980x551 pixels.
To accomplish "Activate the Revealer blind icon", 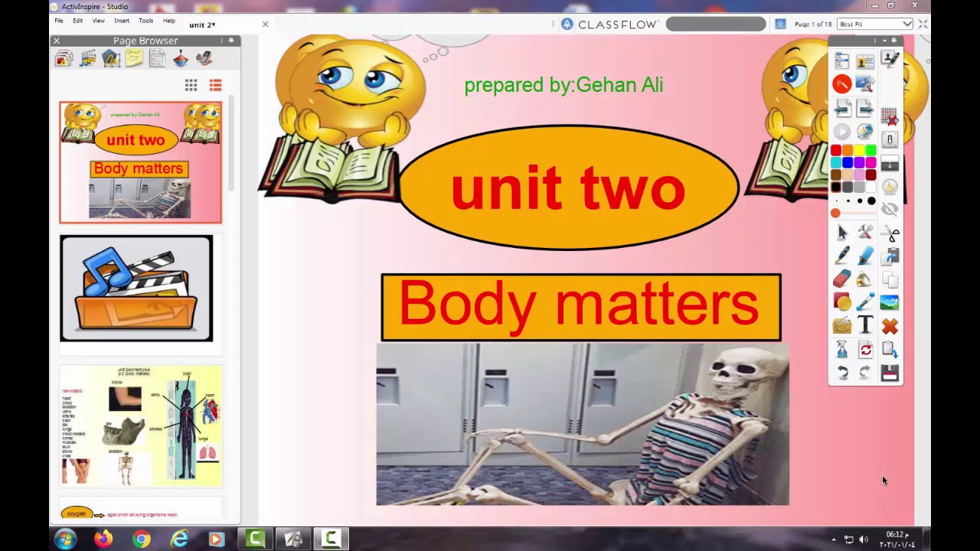I will (890, 164).
